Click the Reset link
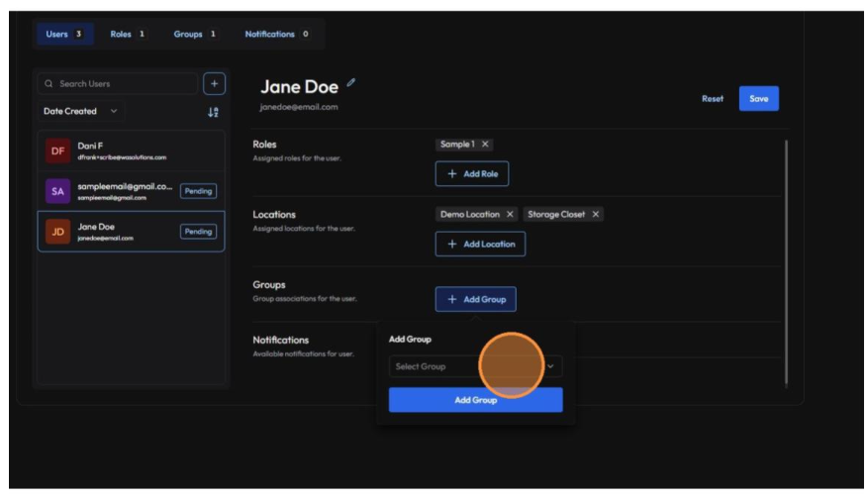868x501 pixels. coord(713,99)
